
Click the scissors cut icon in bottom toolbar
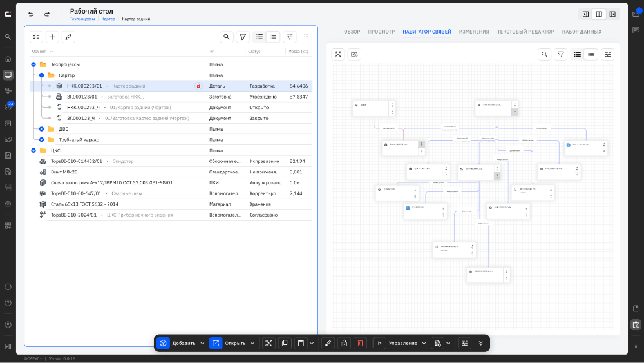[x=269, y=343]
